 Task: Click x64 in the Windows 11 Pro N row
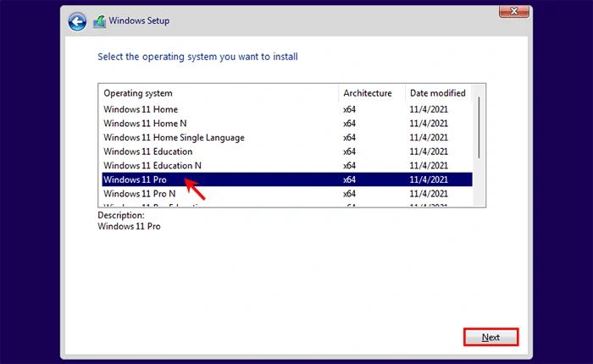click(x=349, y=194)
